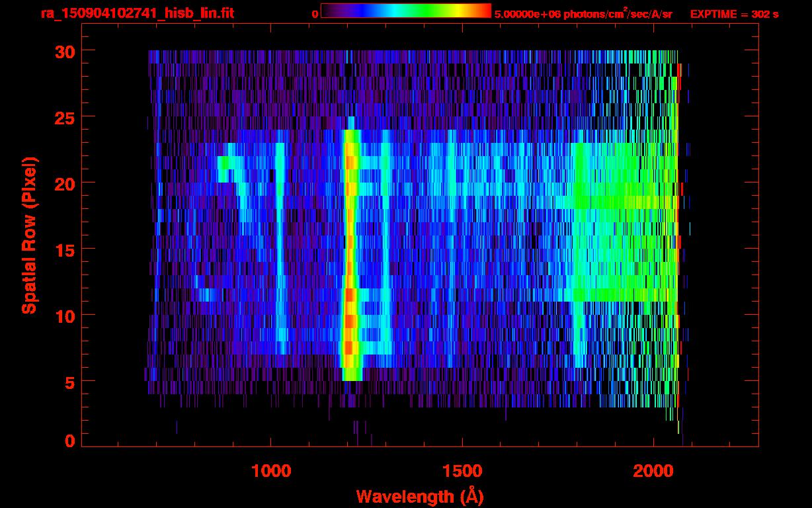
Task: Click the spatial row 10 tick label
Action: (x=65, y=315)
